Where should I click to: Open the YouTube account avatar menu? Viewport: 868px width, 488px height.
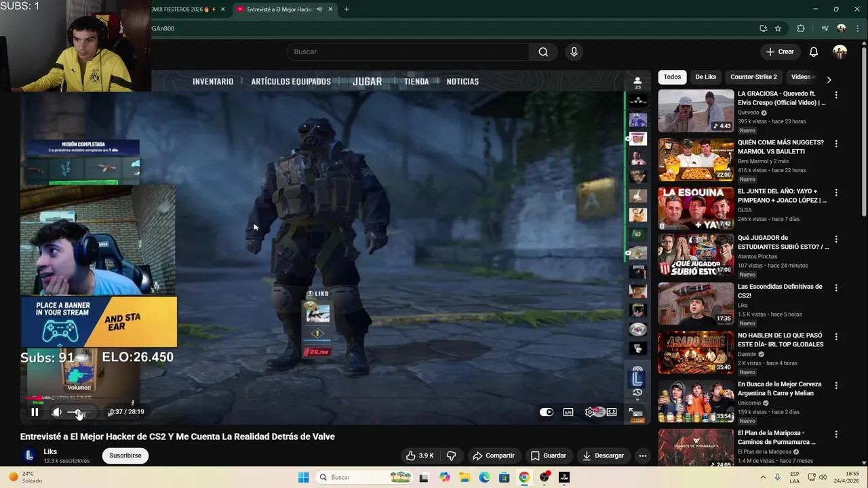point(840,52)
